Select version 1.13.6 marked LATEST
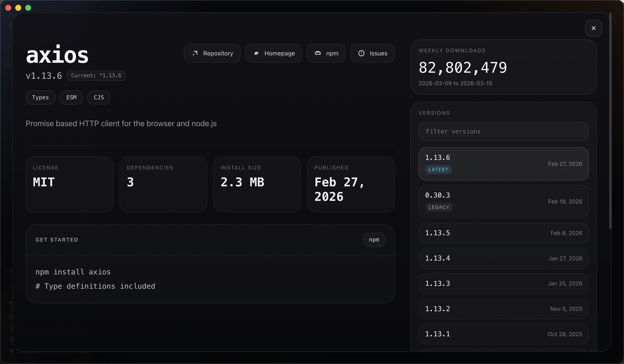The image size is (624, 364). [x=503, y=164]
